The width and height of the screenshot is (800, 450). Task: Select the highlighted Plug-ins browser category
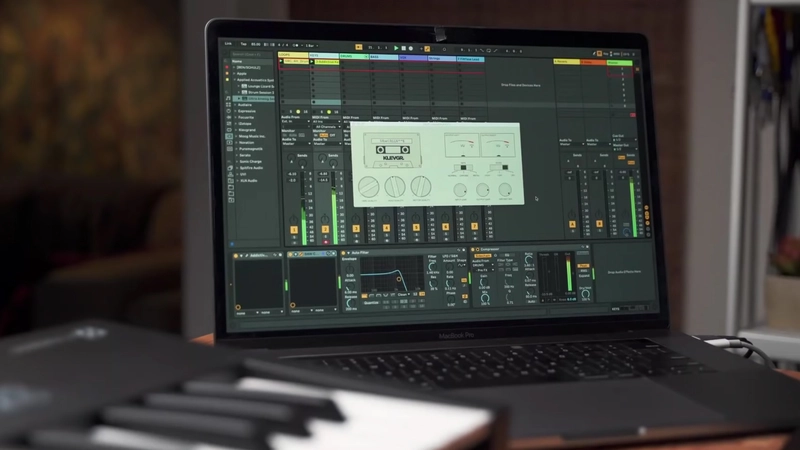[x=229, y=136]
